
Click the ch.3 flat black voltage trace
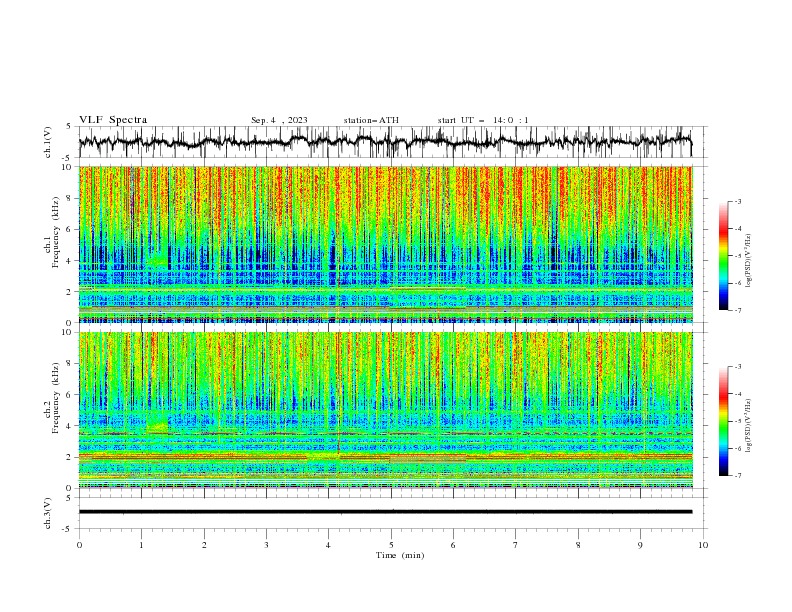click(x=385, y=512)
